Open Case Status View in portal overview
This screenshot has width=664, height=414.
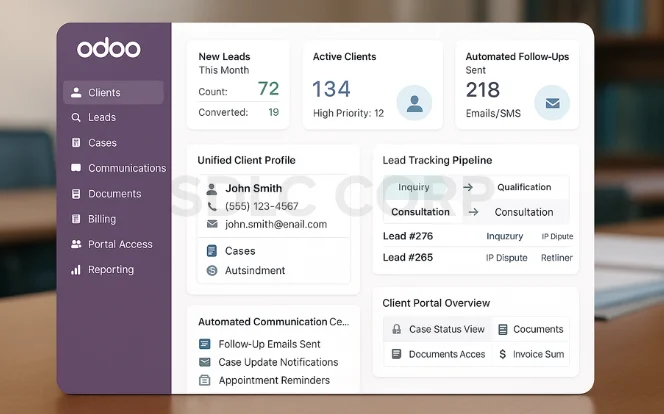pos(437,329)
